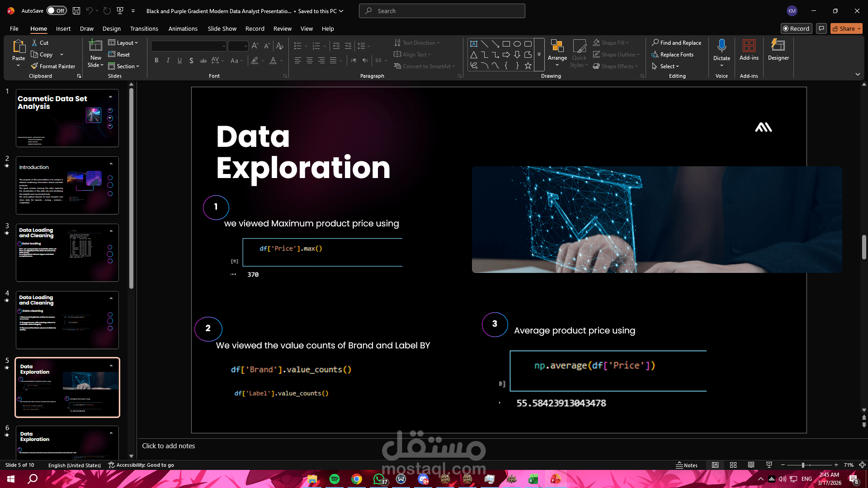
Task: Click the Designer icon in the ribbon
Action: pos(778,46)
